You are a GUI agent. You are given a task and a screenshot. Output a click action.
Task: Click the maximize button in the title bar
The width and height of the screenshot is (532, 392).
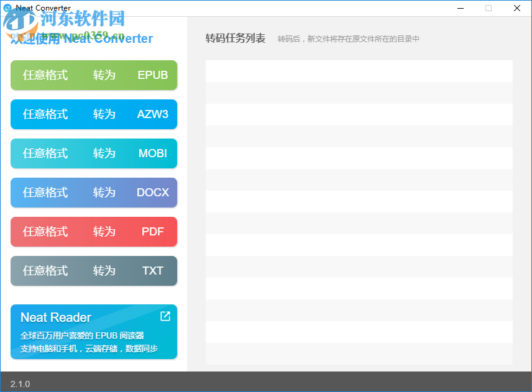488,8
